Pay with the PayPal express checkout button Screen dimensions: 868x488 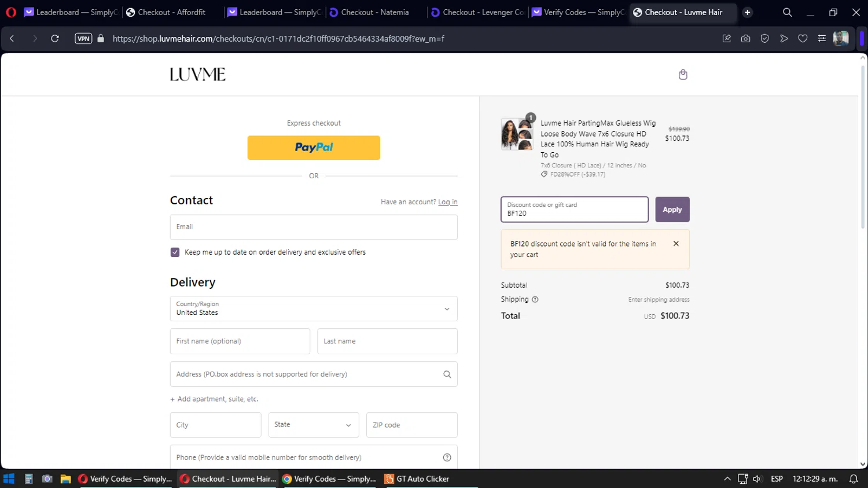[314, 148]
